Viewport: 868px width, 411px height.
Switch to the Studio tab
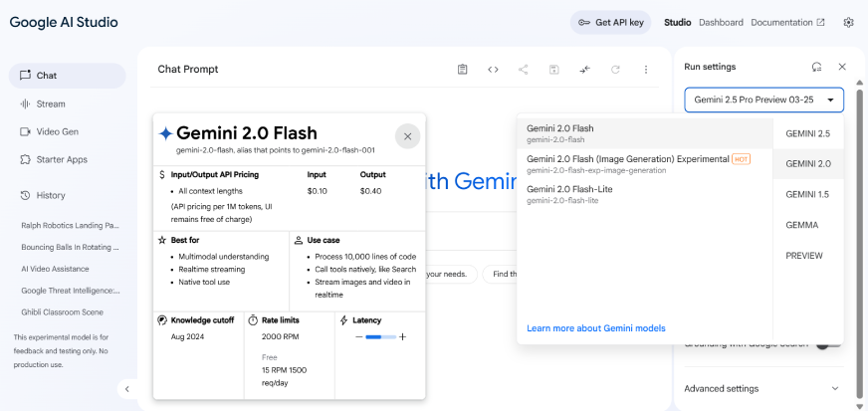pos(678,23)
